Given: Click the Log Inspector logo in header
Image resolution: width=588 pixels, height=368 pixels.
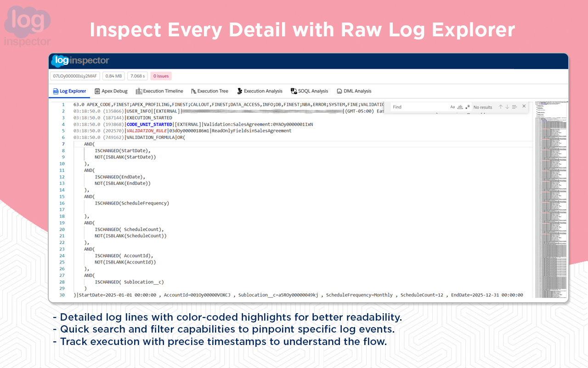Looking at the screenshot, I should click(80, 61).
